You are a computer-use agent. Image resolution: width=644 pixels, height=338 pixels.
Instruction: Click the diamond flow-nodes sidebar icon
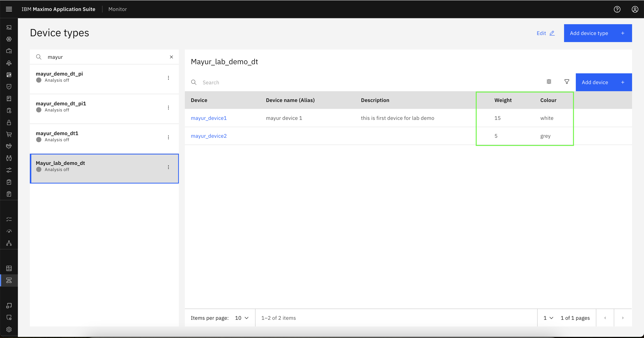point(9,63)
